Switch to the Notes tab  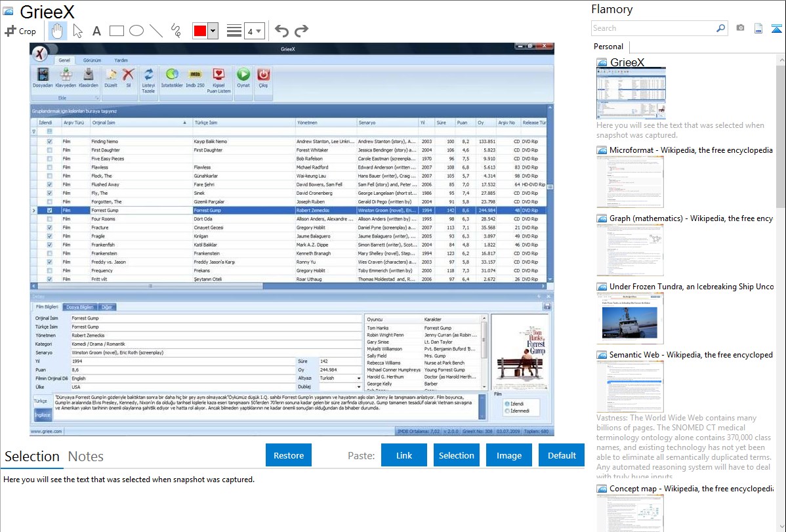(x=86, y=457)
